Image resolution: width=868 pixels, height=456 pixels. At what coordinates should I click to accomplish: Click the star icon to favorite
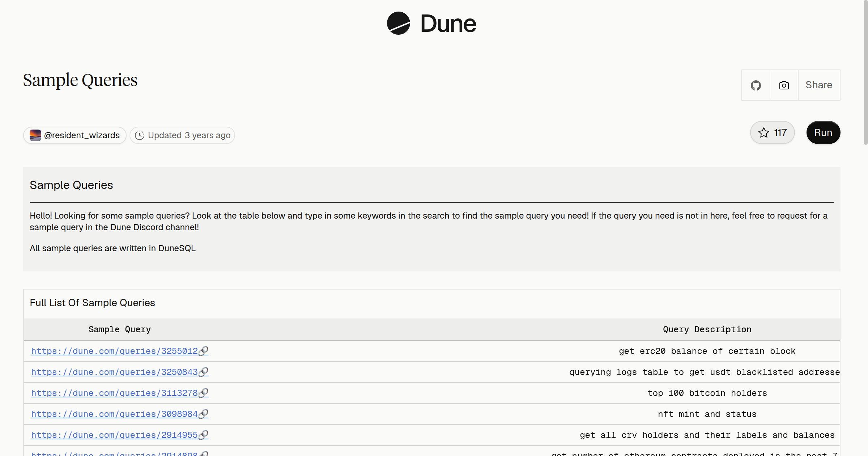(x=763, y=132)
